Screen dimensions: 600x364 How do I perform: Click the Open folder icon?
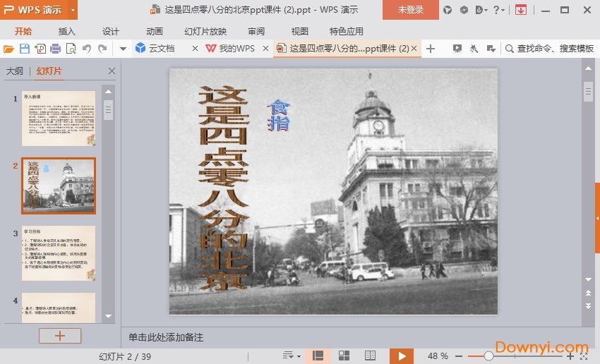tap(8, 49)
